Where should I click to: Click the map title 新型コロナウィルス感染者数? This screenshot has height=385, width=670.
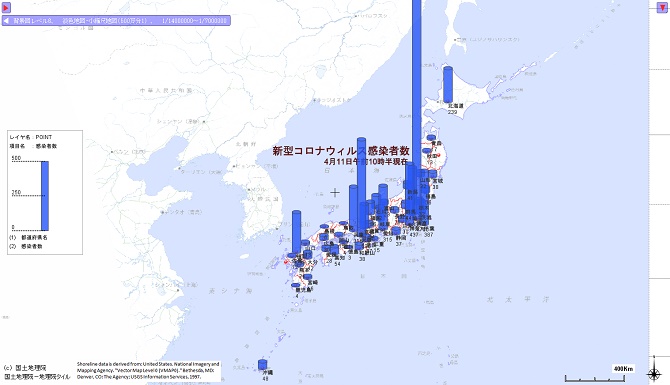point(341,151)
